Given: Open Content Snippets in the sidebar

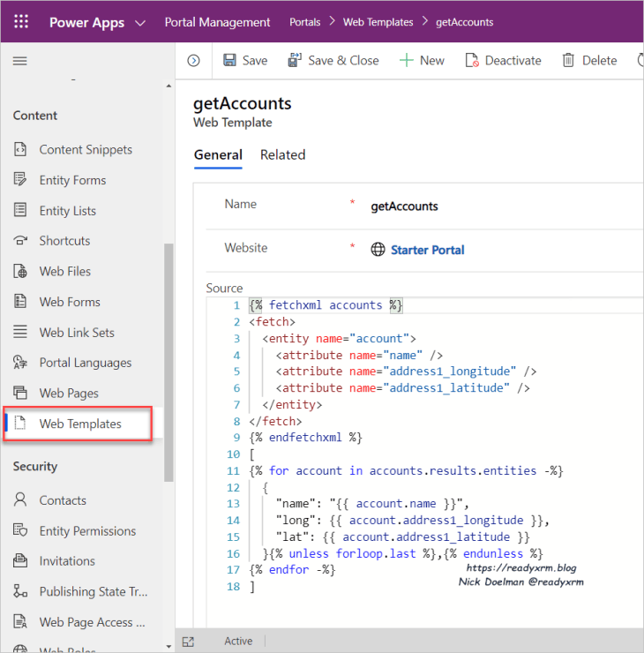Looking at the screenshot, I should (86, 149).
